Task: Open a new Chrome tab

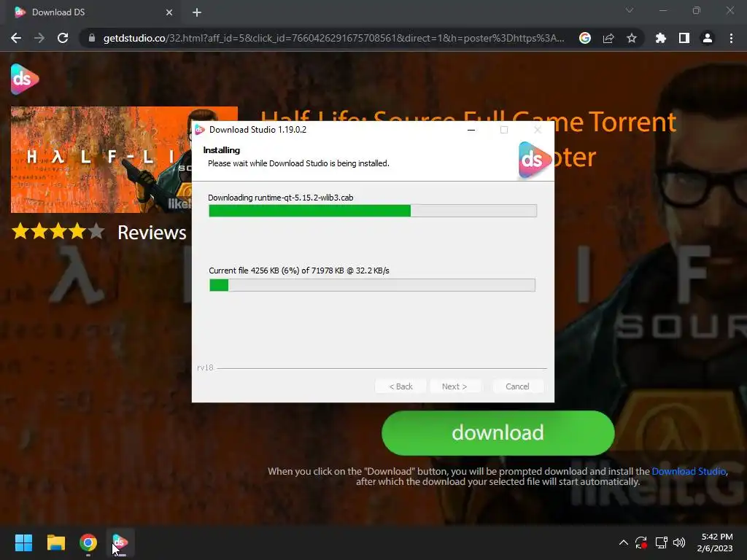Action: [x=197, y=12]
